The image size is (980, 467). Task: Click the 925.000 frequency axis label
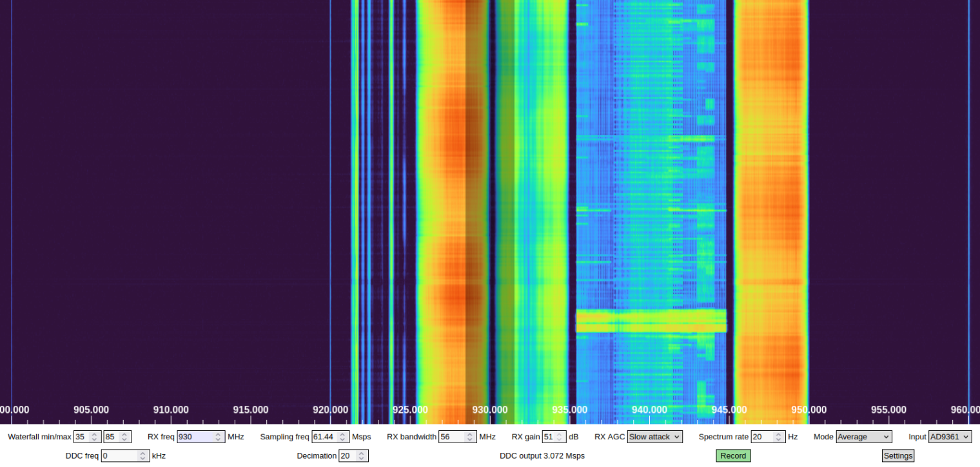tap(410, 410)
